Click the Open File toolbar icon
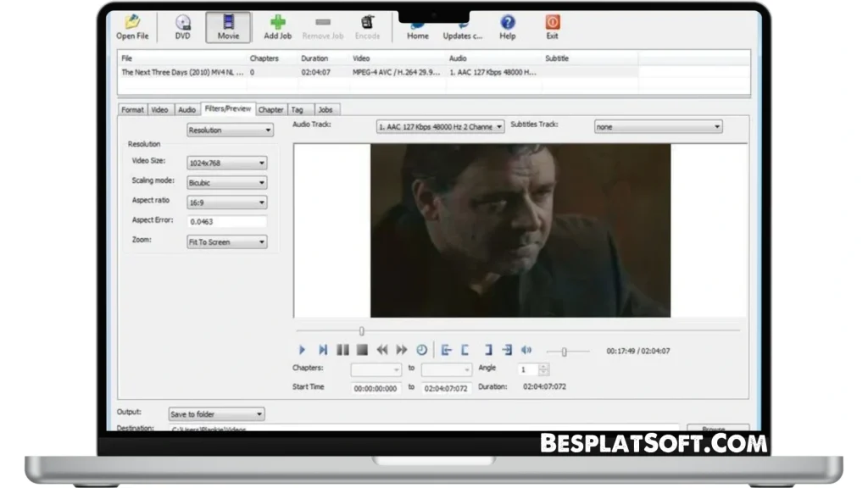Viewport: 868px width, 488px height. click(131, 23)
